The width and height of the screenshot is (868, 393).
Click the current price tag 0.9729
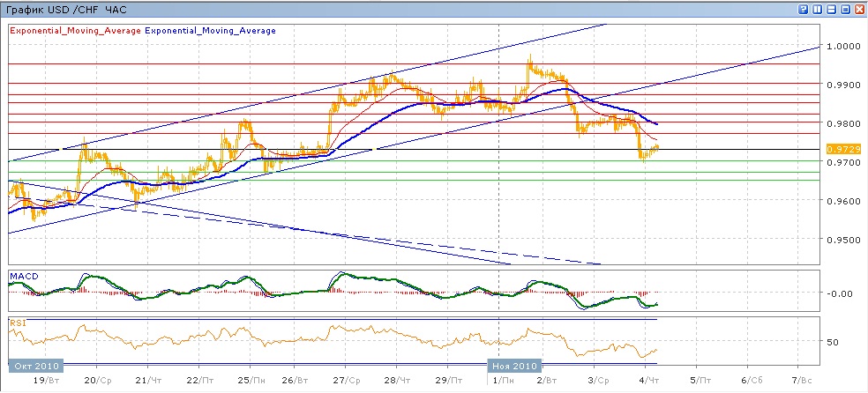tap(839, 151)
